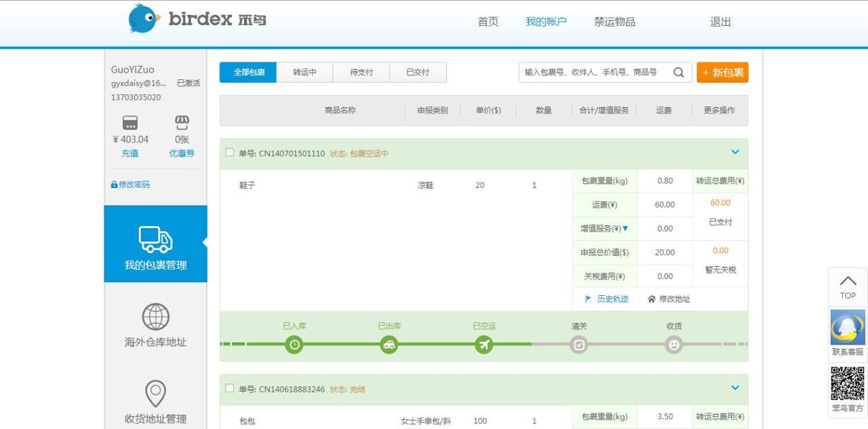Collapse package CN140701501110 details chevron
This screenshot has width=868, height=429.
pos(735,152)
